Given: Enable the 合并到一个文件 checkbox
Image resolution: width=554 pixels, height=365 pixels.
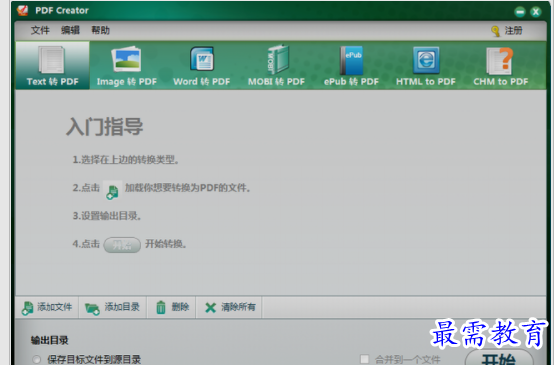Looking at the screenshot, I should (x=364, y=359).
